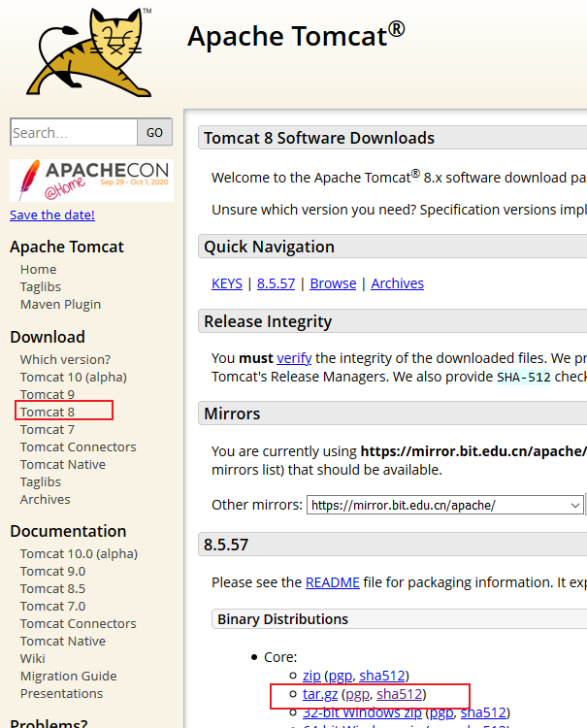
Task: Click the 8.5.57 section heading
Action: tap(226, 545)
